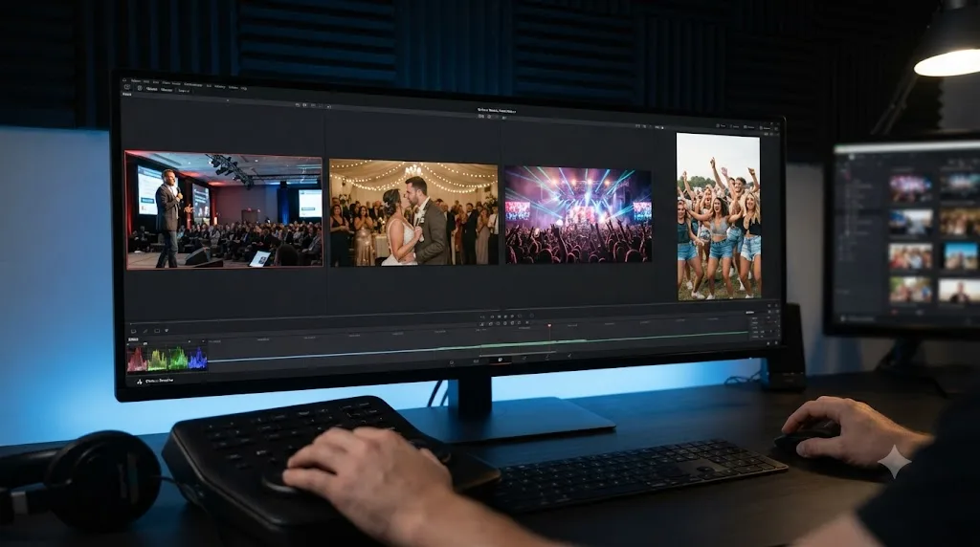Select the concert stage lights clip
The image size is (980, 547).
pos(578,215)
